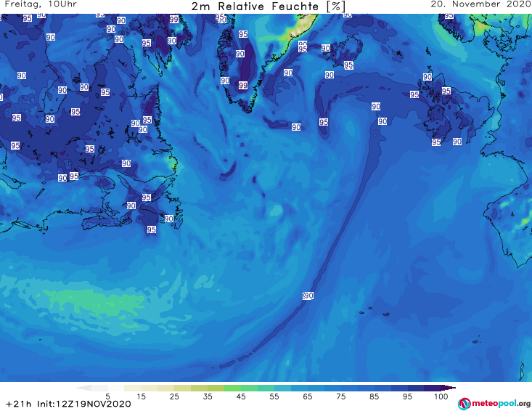Click the 99 contour label over southern Greenland
The height and width of the screenshot is (411, 532).
(x=243, y=86)
